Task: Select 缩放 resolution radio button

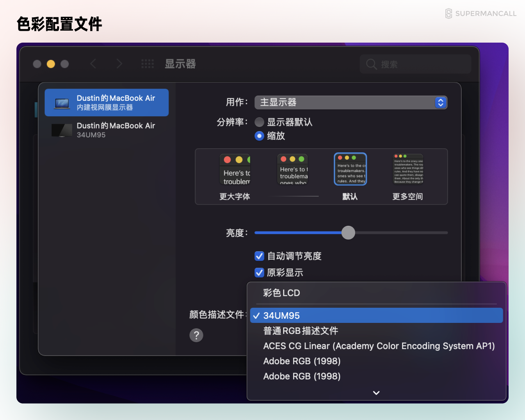Action: 259,136
